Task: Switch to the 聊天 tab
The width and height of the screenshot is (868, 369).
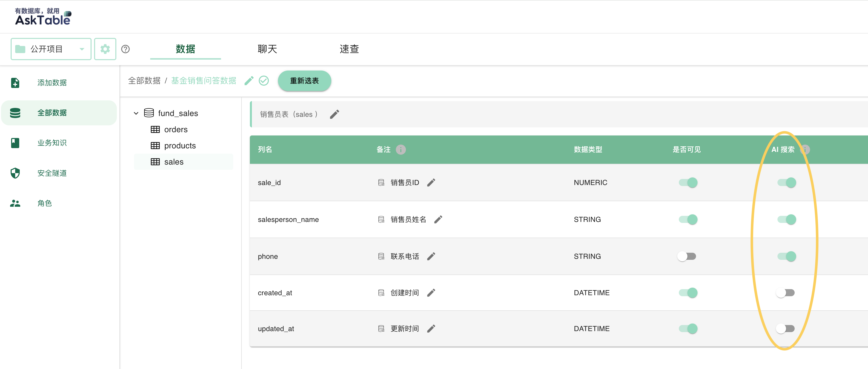Action: (x=267, y=49)
